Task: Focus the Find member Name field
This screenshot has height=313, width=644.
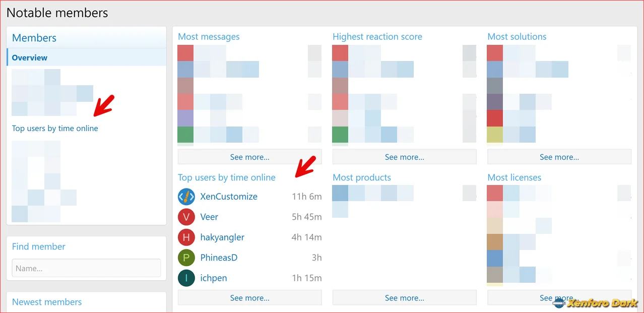Action: [x=87, y=269]
